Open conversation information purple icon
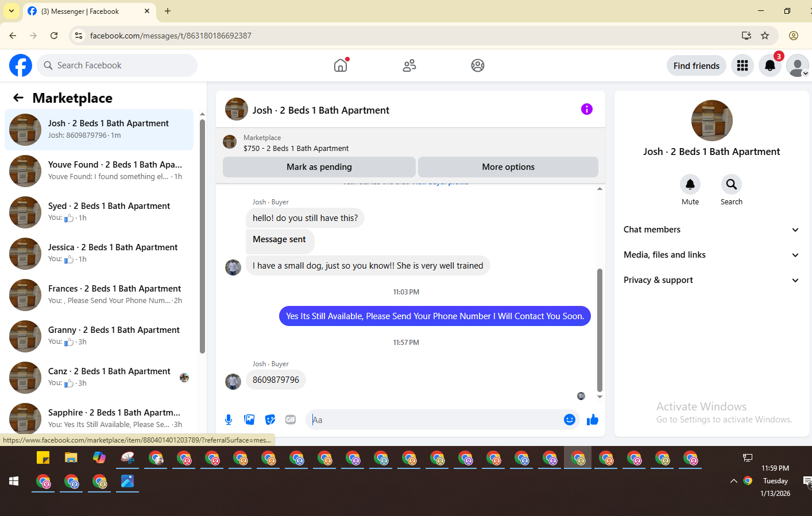 [587, 109]
